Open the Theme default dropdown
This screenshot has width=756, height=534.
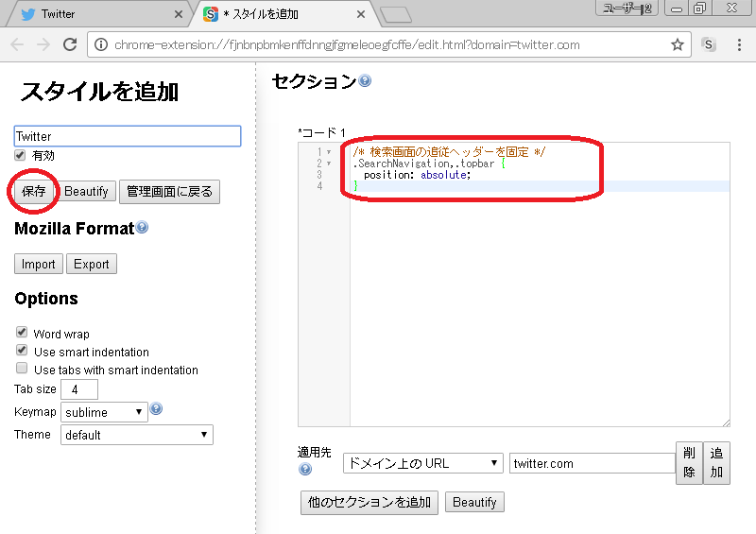tap(137, 435)
